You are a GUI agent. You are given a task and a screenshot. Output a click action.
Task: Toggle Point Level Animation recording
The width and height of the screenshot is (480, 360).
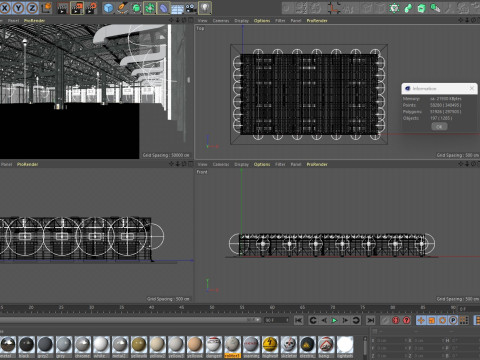point(464,320)
